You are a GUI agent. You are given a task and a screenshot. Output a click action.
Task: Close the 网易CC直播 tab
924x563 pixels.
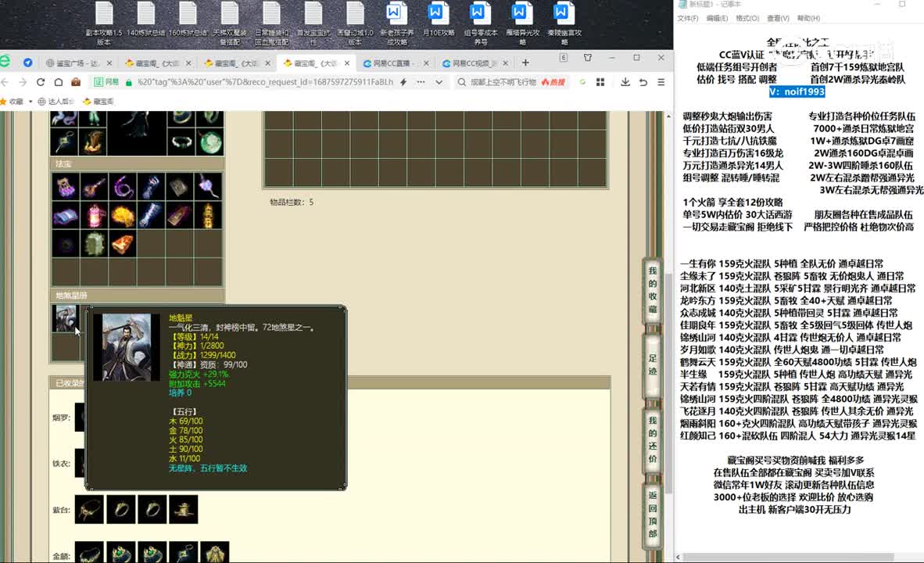(426, 63)
